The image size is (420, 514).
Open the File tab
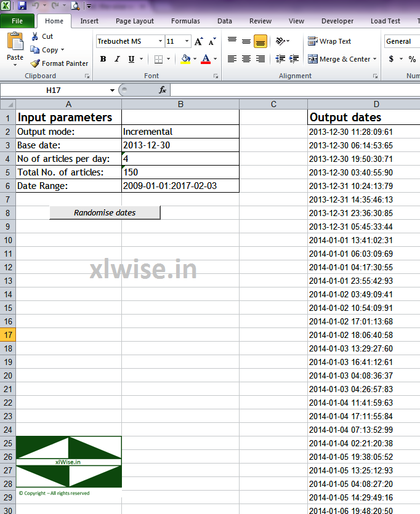17,21
